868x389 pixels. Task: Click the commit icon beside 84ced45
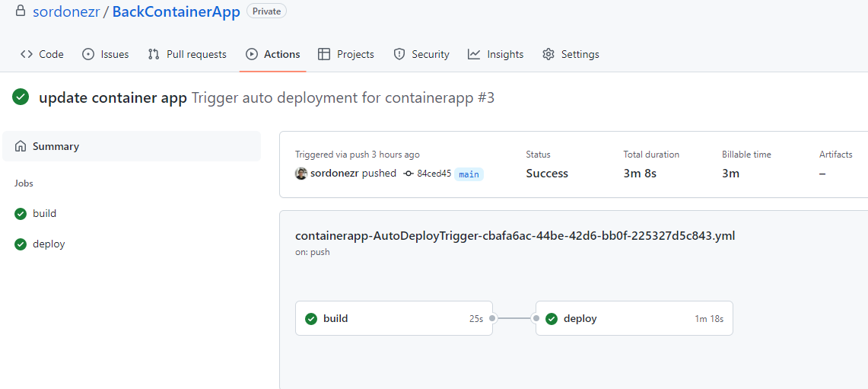point(409,174)
